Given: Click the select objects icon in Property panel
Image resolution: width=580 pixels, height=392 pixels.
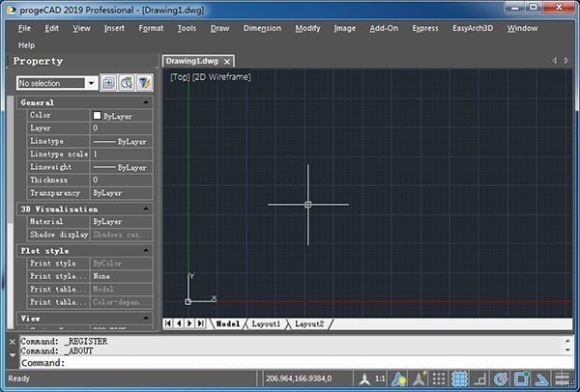Looking at the screenshot, I should tap(127, 83).
